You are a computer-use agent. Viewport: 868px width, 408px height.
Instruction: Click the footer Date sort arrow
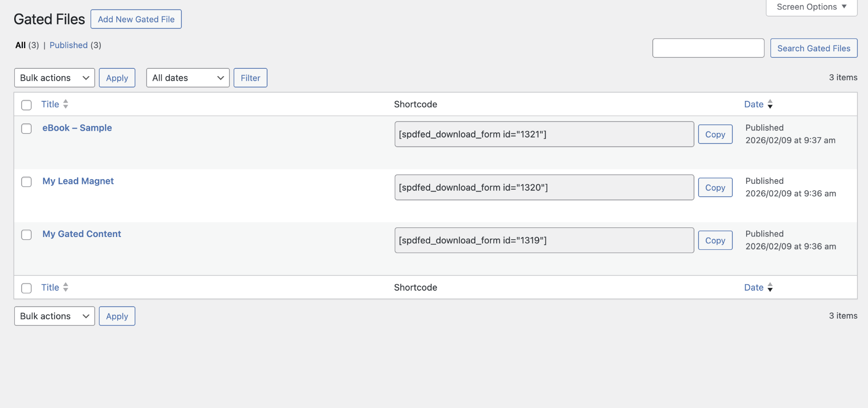click(x=770, y=287)
